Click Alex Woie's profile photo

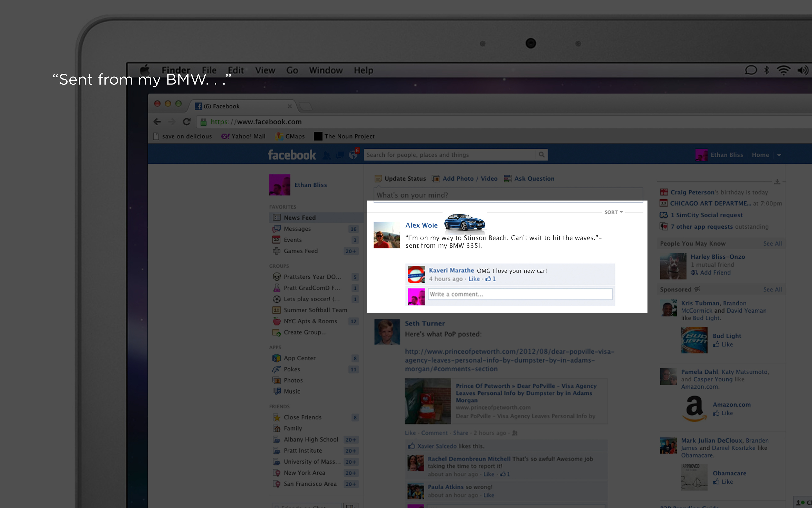[x=387, y=235]
